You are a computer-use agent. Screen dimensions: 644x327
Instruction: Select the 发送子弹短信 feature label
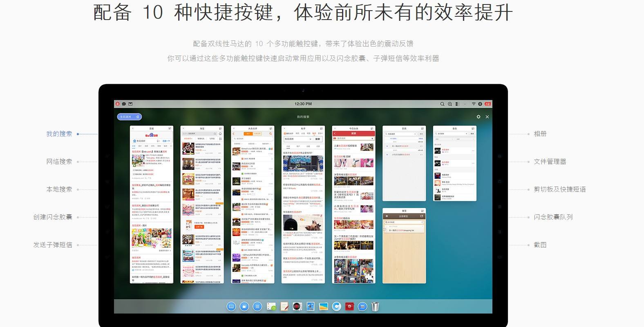point(53,245)
